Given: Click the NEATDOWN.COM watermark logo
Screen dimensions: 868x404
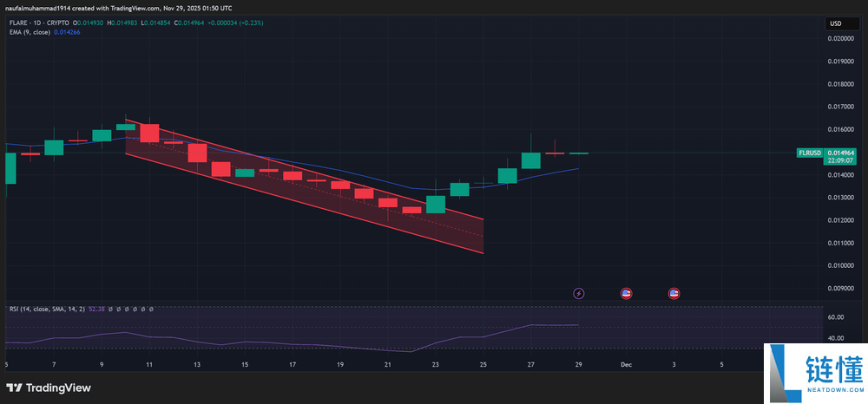Looking at the screenshot, I should click(813, 373).
